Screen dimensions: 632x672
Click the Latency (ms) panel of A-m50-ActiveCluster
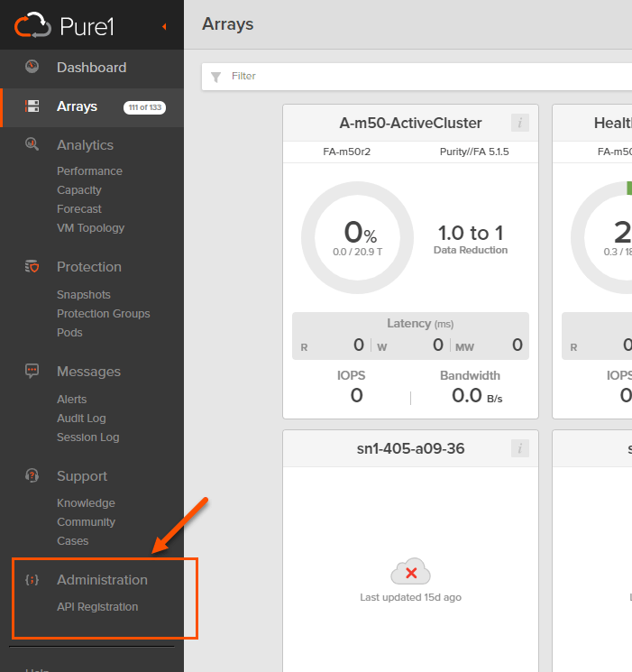pyautogui.click(x=410, y=336)
